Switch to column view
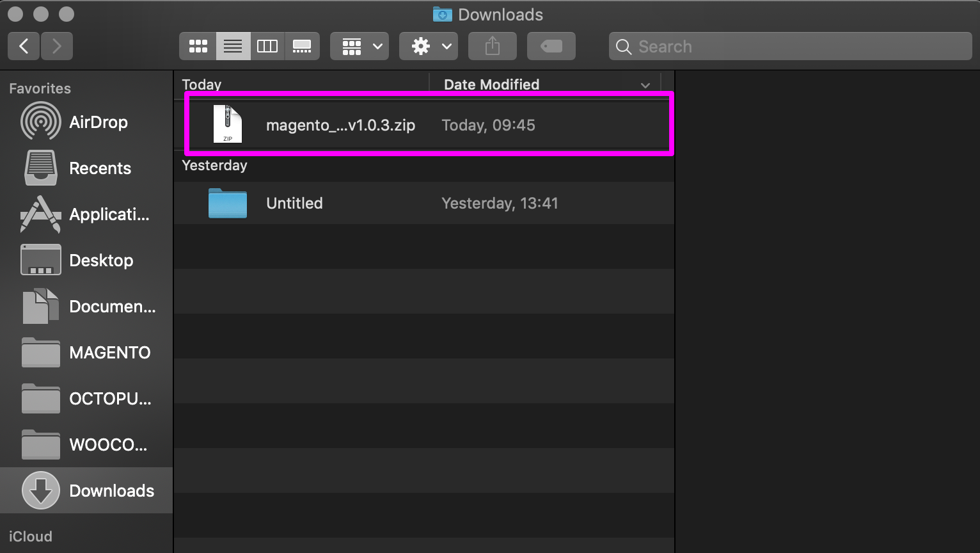The height and width of the screenshot is (553, 980). tap(267, 46)
